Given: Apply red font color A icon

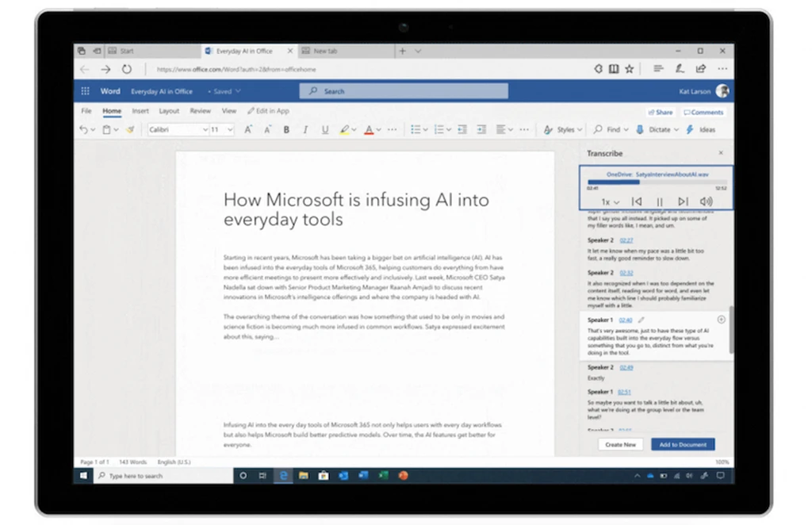Looking at the screenshot, I should pos(369,130).
